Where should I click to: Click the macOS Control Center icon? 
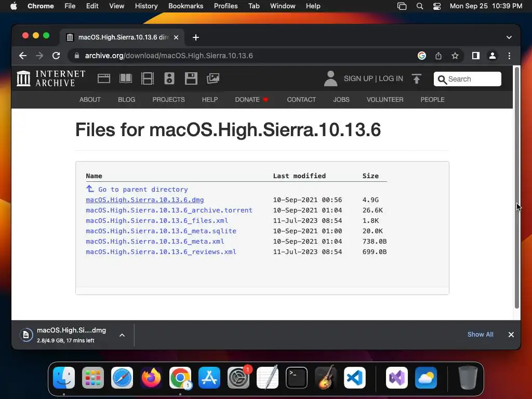click(x=436, y=6)
